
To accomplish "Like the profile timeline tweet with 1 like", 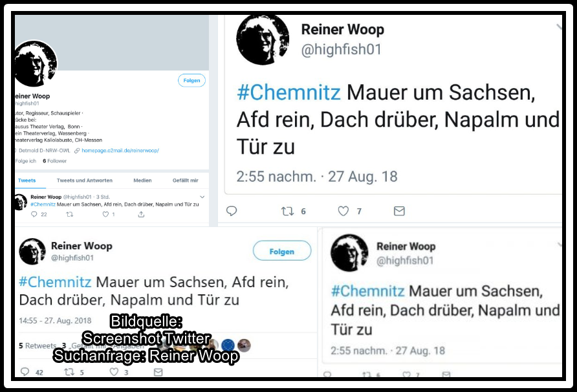I will click(x=105, y=214).
